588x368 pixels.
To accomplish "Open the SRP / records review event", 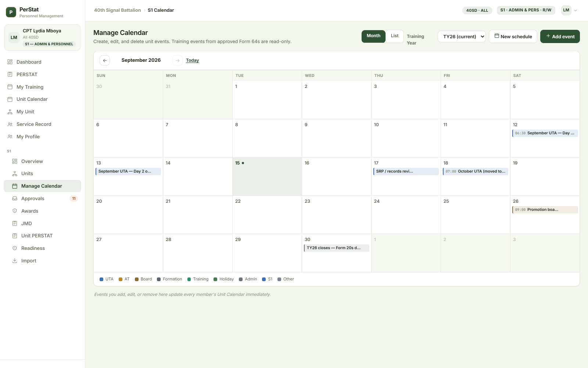I will pos(406,171).
